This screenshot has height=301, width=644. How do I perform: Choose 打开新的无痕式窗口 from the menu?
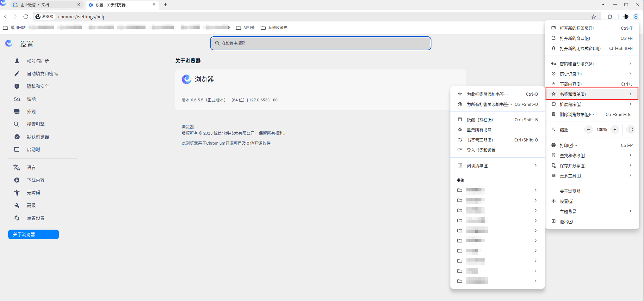pyautogui.click(x=592, y=48)
